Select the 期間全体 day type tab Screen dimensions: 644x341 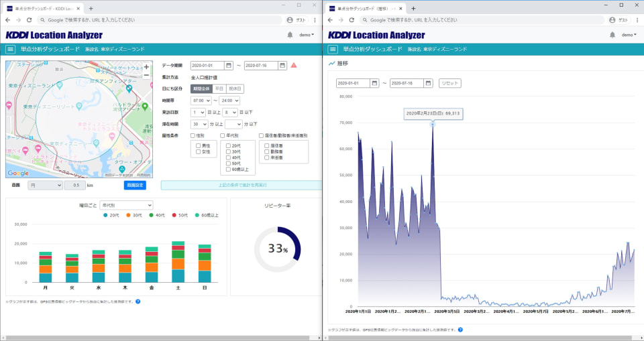[202, 88]
